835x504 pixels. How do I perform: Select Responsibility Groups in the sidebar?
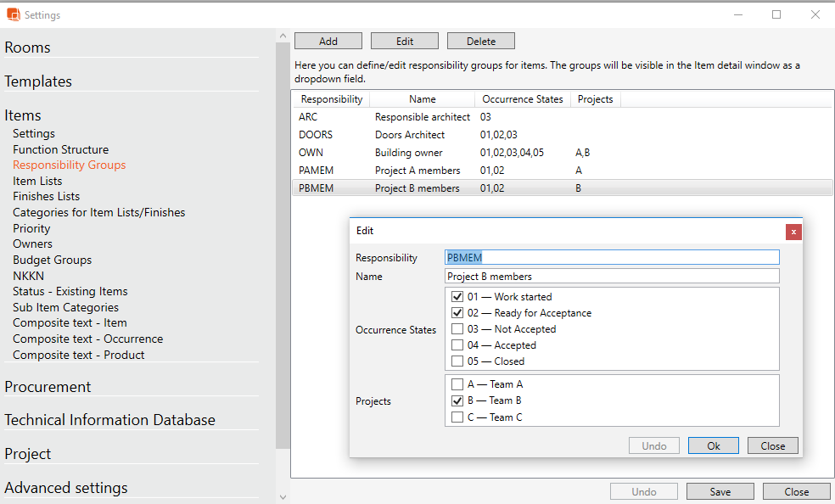[x=69, y=165]
